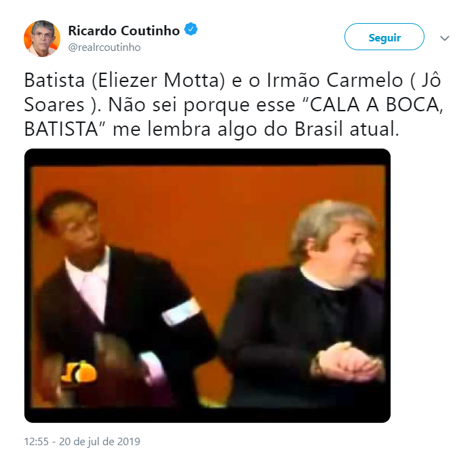The height and width of the screenshot is (454, 476).
Task: Open the 12:55 - 20 de jul de 2019 timestamp
Action: point(82,442)
